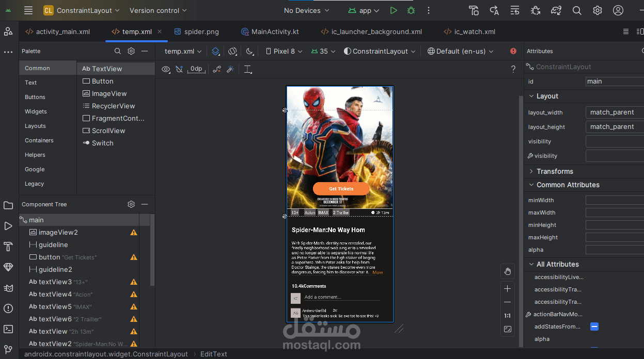This screenshot has height=359, width=644.
Task: Switch to spider.png tab
Action: pyautogui.click(x=197, y=31)
